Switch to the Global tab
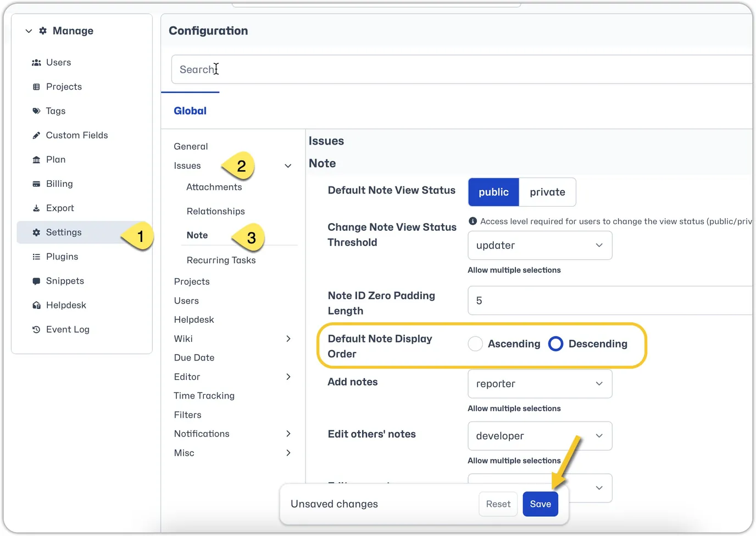The width and height of the screenshot is (756, 536). tap(190, 110)
